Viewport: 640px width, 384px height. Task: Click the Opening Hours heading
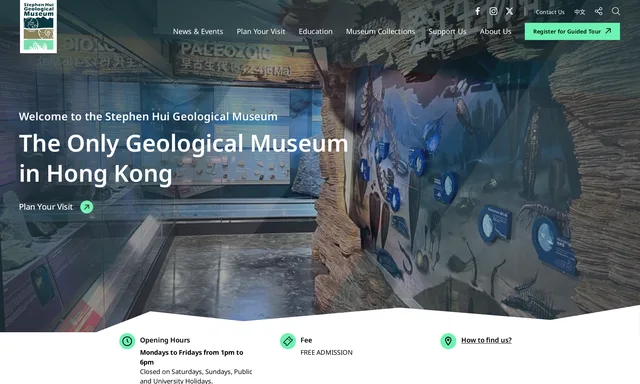[x=165, y=340]
